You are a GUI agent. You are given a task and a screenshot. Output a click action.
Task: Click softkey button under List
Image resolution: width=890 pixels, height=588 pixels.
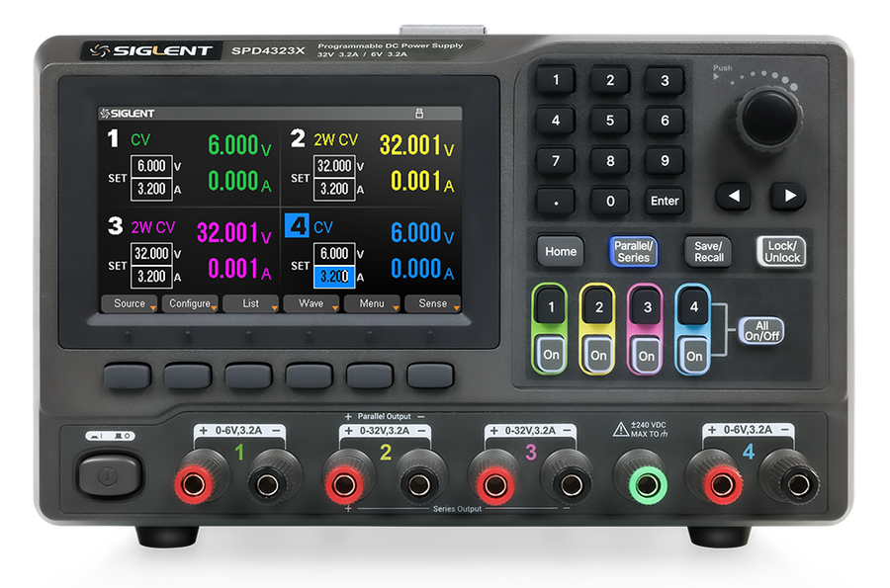tap(248, 376)
